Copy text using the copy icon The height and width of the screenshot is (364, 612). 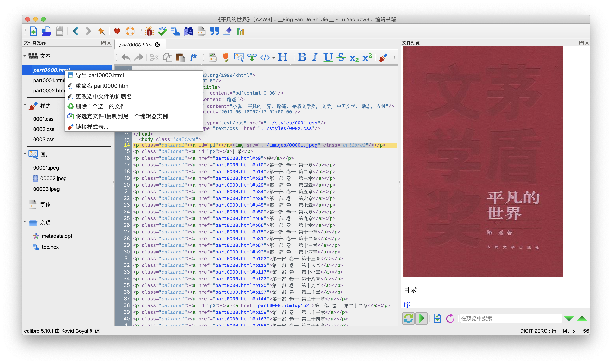[x=167, y=58]
